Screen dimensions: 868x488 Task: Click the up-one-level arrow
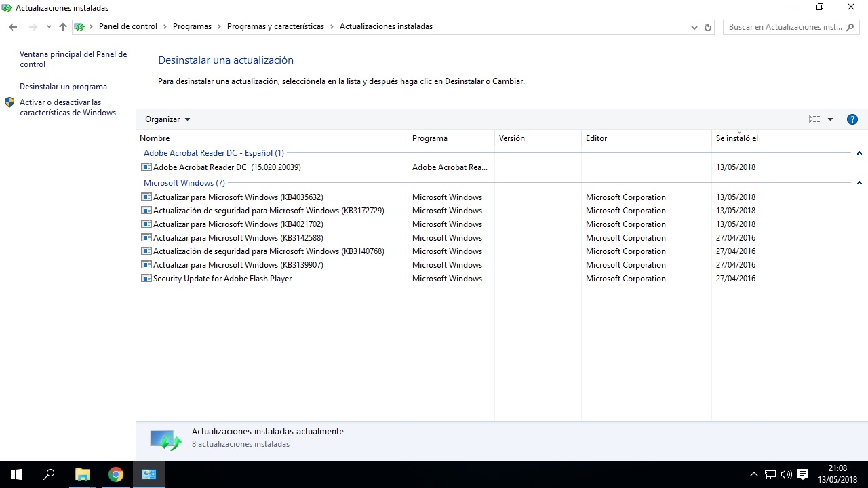pyautogui.click(x=63, y=27)
